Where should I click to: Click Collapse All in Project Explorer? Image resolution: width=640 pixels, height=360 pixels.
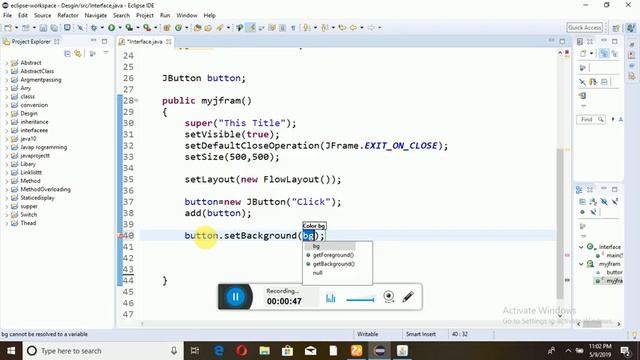point(67,53)
